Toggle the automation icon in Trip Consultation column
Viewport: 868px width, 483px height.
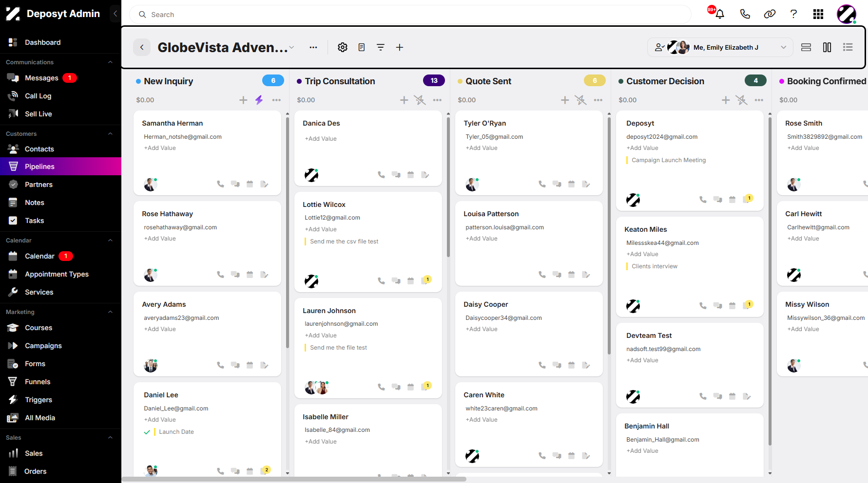pyautogui.click(x=420, y=100)
